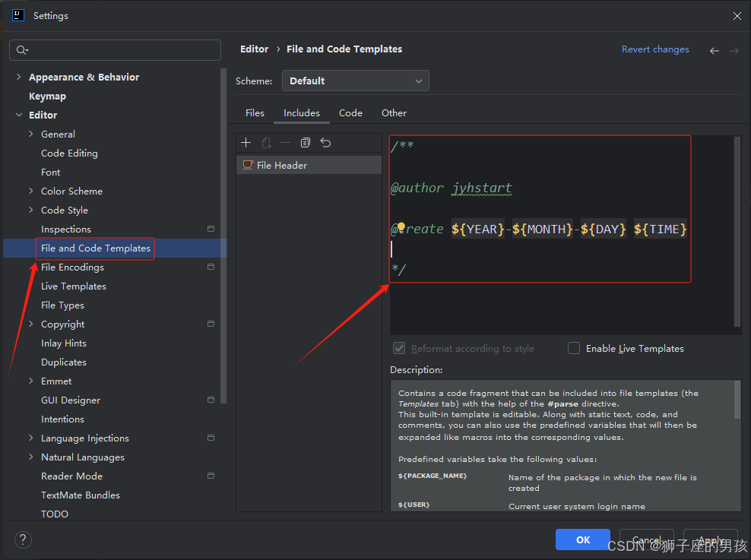Switch to the Code tab

tap(350, 113)
